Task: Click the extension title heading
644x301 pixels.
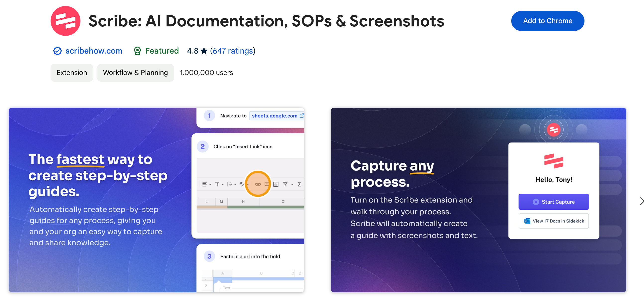Action: point(266,21)
